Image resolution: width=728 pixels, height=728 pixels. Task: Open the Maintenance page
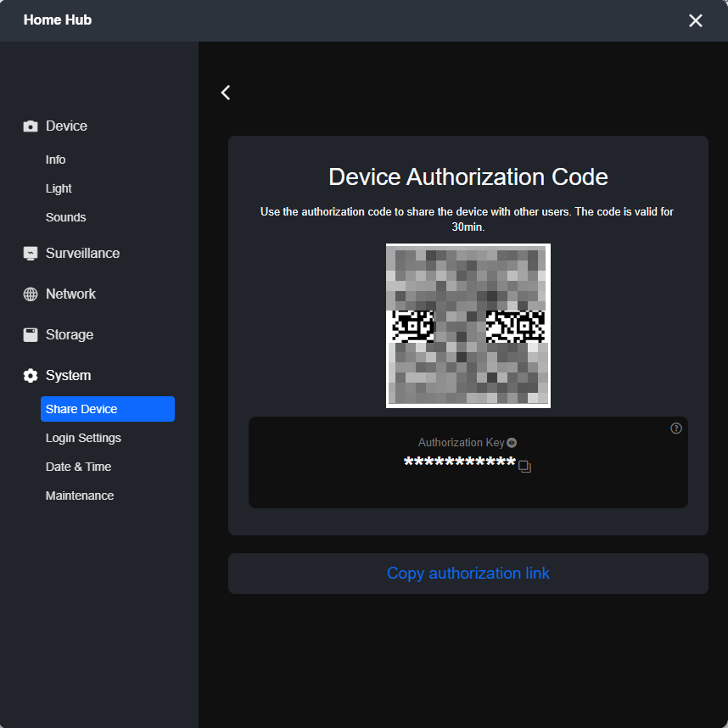(80, 496)
